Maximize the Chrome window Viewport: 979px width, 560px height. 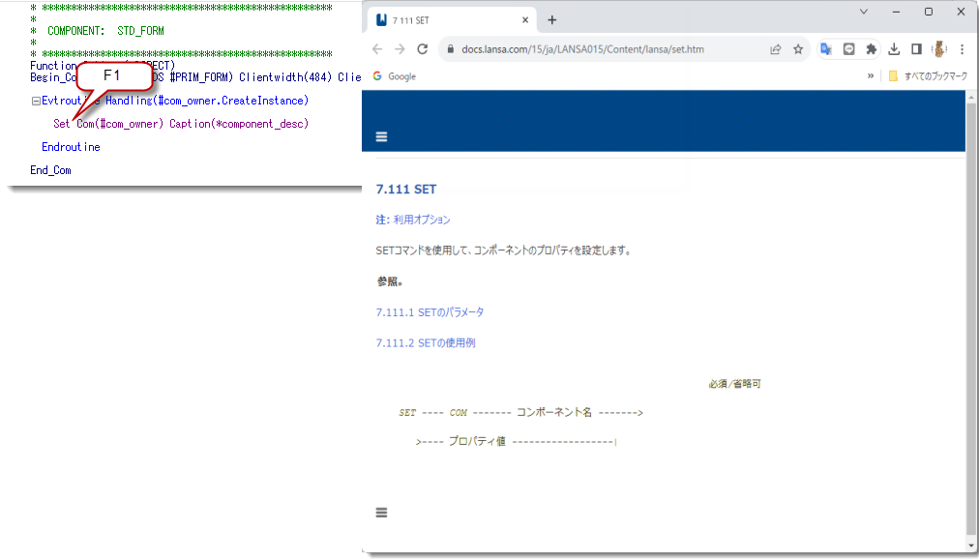click(x=929, y=12)
